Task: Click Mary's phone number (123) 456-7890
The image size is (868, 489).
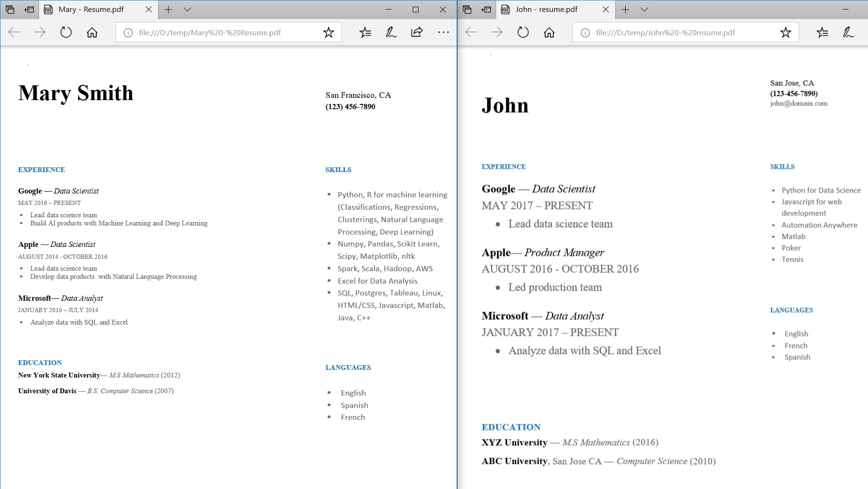Action: click(x=350, y=106)
